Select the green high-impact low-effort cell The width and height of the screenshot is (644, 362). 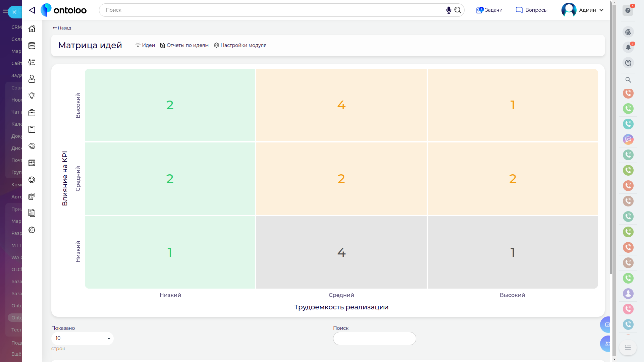tap(170, 105)
